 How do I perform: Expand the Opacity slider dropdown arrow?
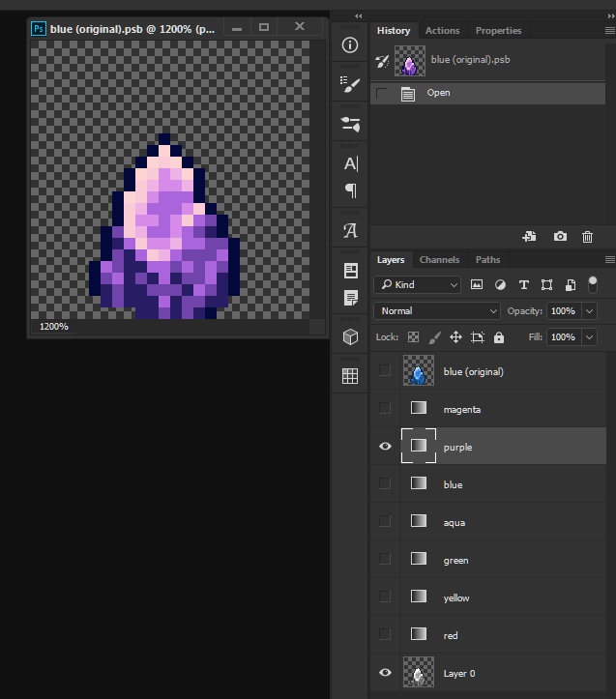pyautogui.click(x=589, y=311)
